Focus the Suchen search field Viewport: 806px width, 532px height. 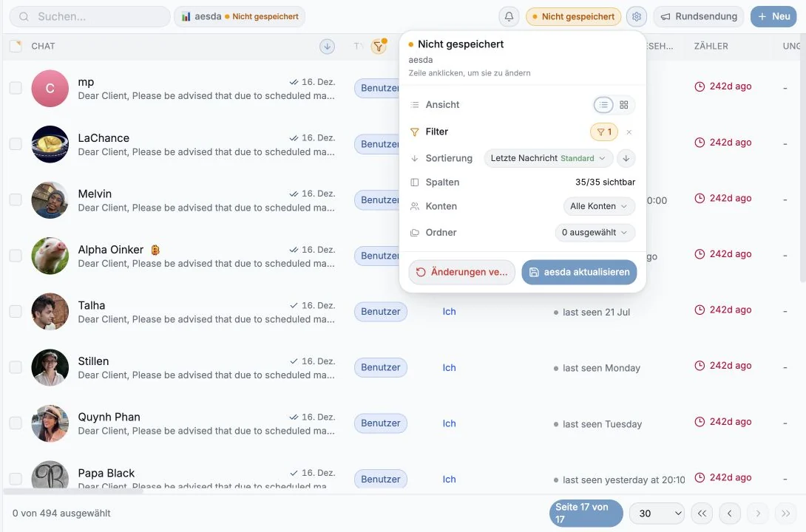click(x=90, y=16)
